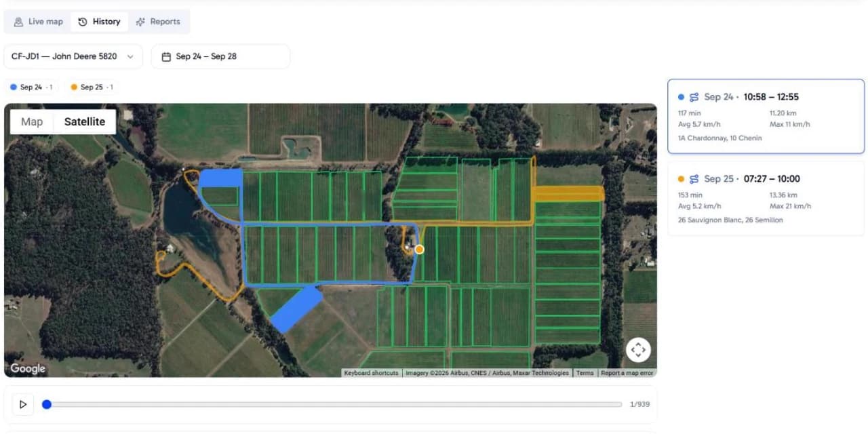Click route icon on Sep 24 trip

point(694,97)
